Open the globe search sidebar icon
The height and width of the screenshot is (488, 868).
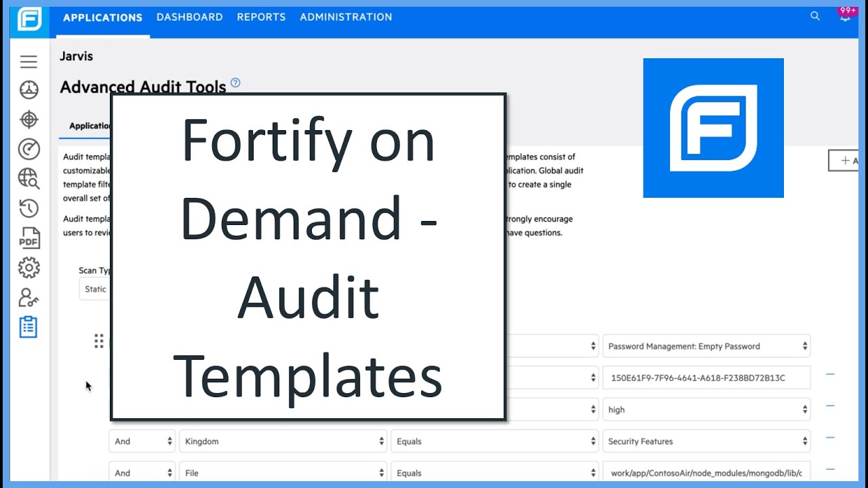click(x=28, y=178)
